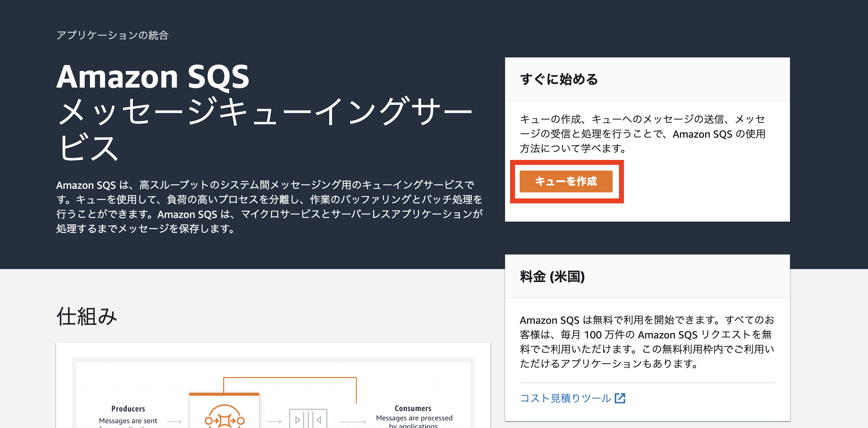Click the external-link icon beside コスト見積りツール
Image resolution: width=868 pixels, height=428 pixels.
tap(621, 398)
